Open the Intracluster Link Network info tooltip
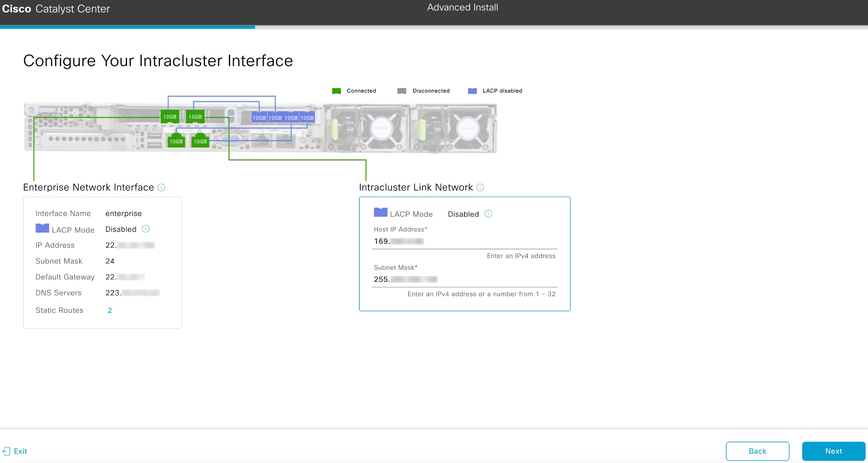The image size is (868, 463). tap(480, 187)
